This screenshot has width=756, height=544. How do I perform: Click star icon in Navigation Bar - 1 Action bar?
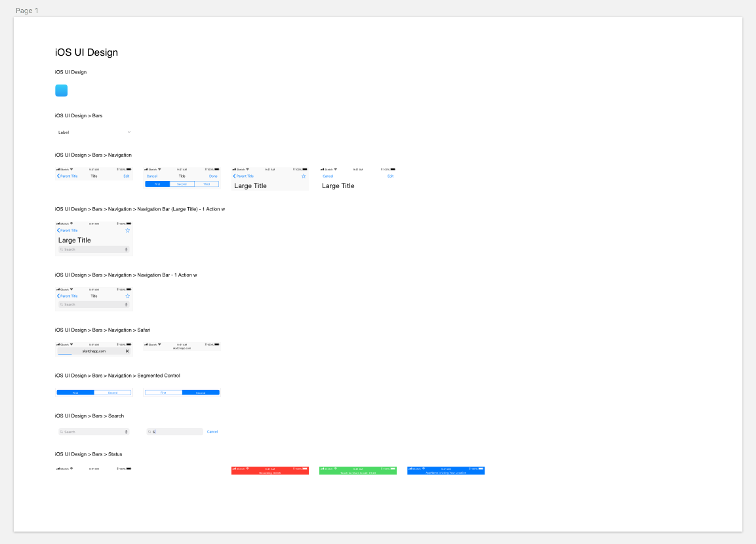128,296
